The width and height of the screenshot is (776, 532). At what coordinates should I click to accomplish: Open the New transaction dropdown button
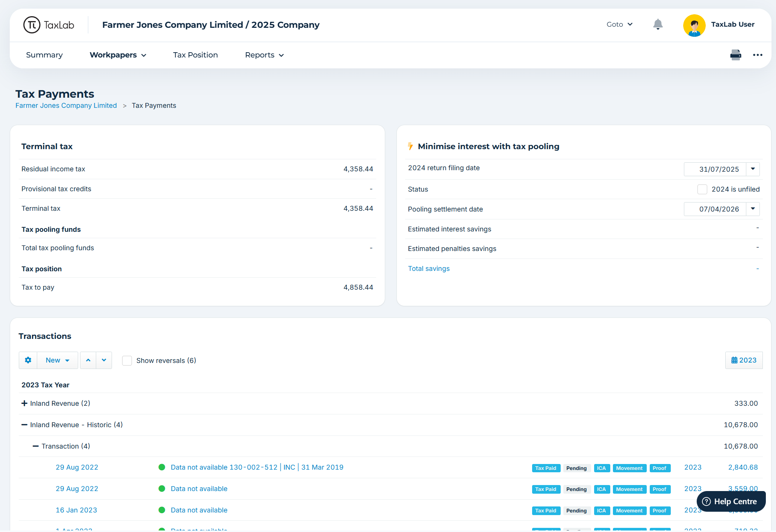(x=57, y=360)
